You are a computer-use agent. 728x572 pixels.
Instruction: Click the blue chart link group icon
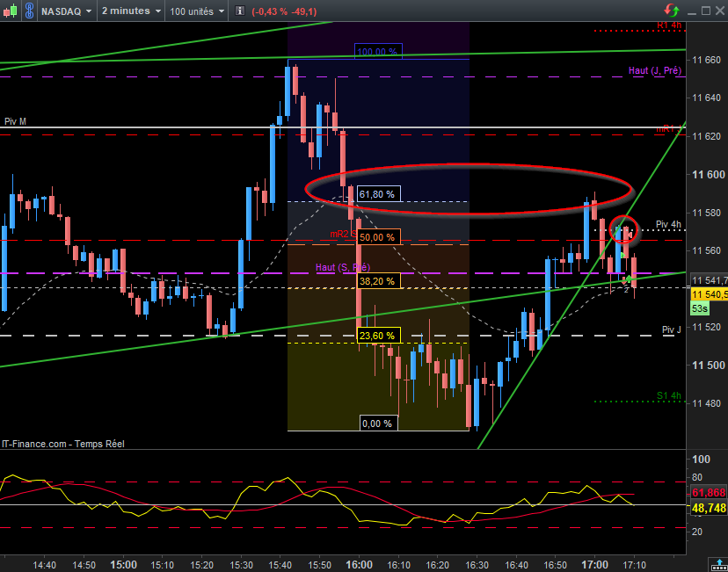tap(29, 11)
